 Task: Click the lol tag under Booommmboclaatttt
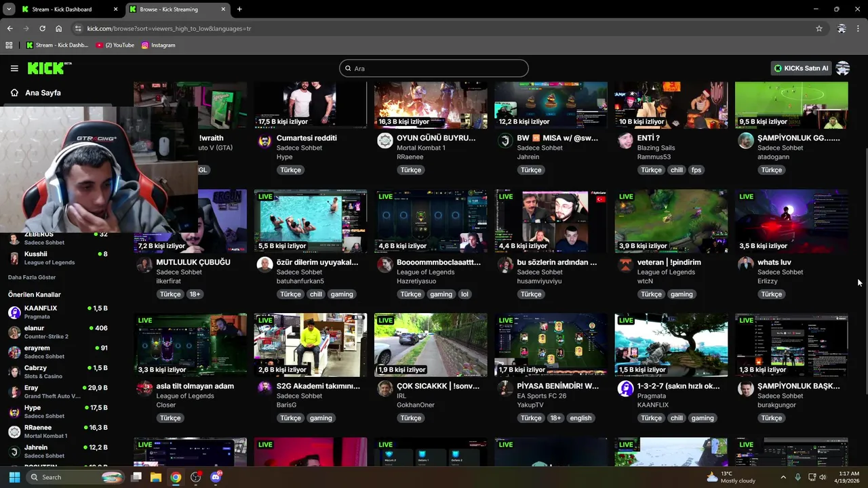[x=465, y=294]
